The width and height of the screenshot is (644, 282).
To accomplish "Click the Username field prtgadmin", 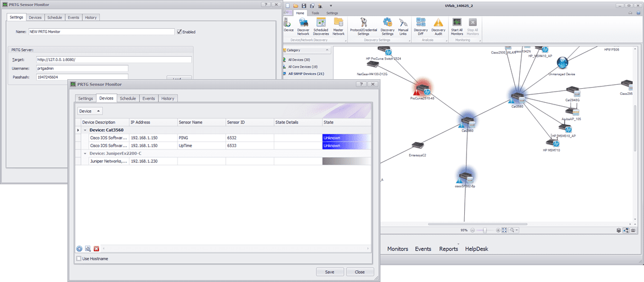I will [x=81, y=68].
